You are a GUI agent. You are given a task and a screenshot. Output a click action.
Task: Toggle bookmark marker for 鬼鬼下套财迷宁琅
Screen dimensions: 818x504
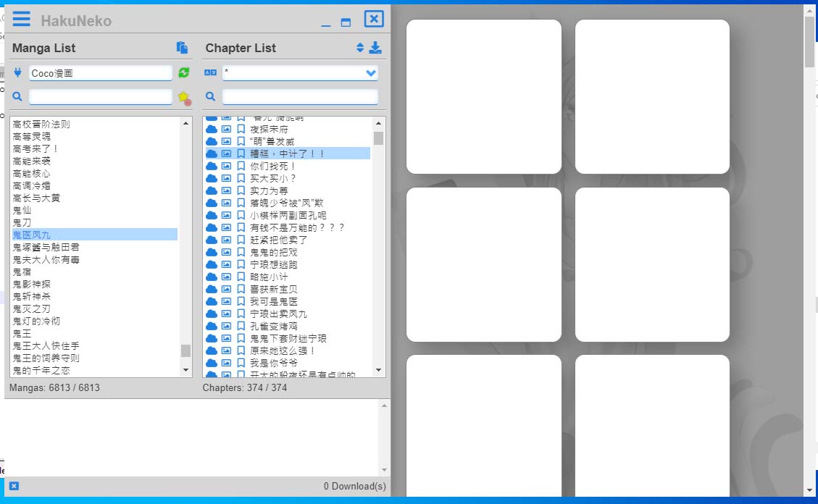241,338
